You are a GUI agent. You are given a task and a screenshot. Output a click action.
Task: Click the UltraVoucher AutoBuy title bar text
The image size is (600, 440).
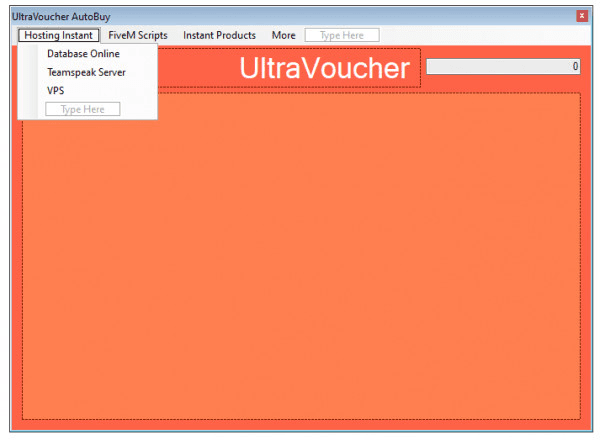click(61, 17)
